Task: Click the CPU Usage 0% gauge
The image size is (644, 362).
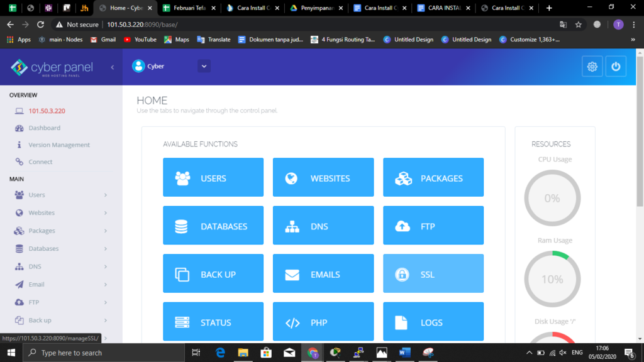Action: pyautogui.click(x=552, y=198)
